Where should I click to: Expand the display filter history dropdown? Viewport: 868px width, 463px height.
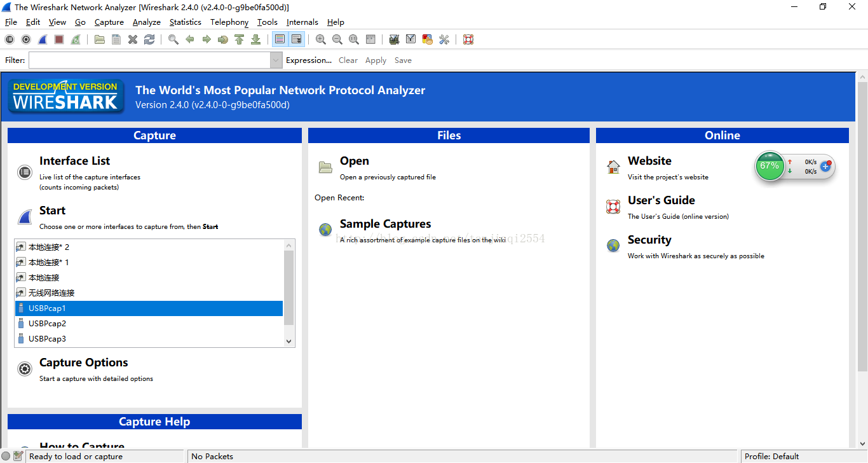pos(276,60)
